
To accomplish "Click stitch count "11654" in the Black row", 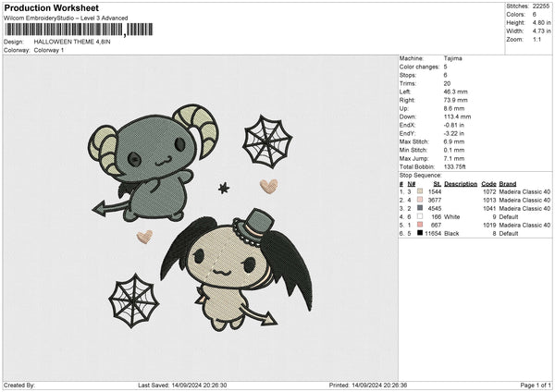I will pyautogui.click(x=433, y=234).
